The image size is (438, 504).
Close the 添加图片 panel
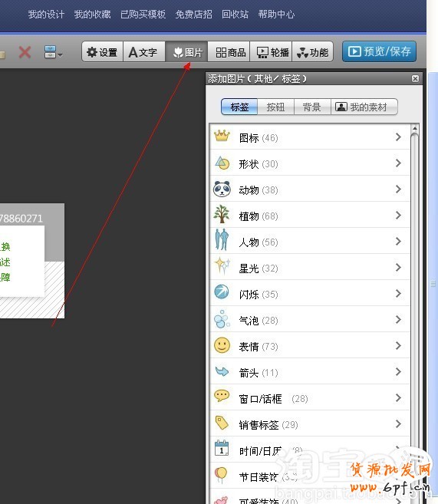pyautogui.click(x=415, y=78)
